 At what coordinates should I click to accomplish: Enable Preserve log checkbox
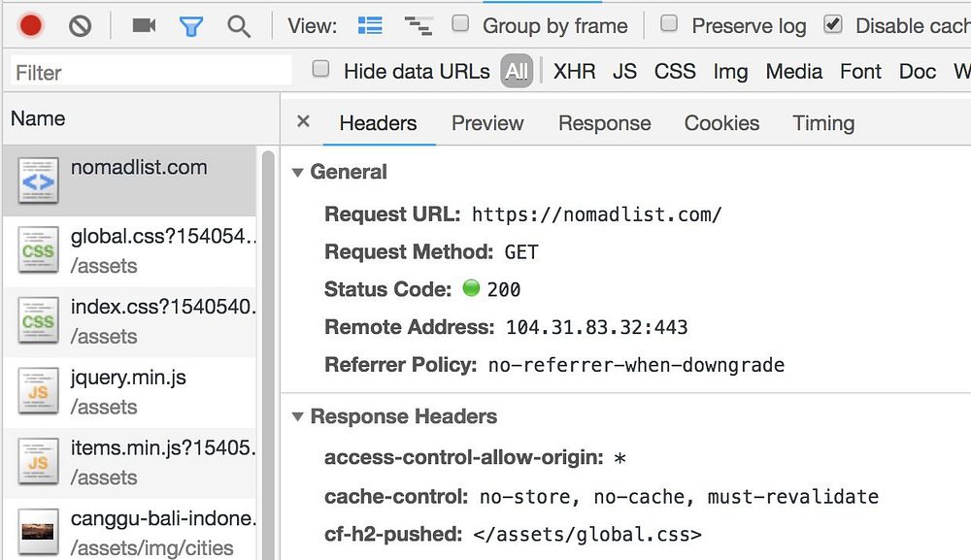tap(669, 24)
